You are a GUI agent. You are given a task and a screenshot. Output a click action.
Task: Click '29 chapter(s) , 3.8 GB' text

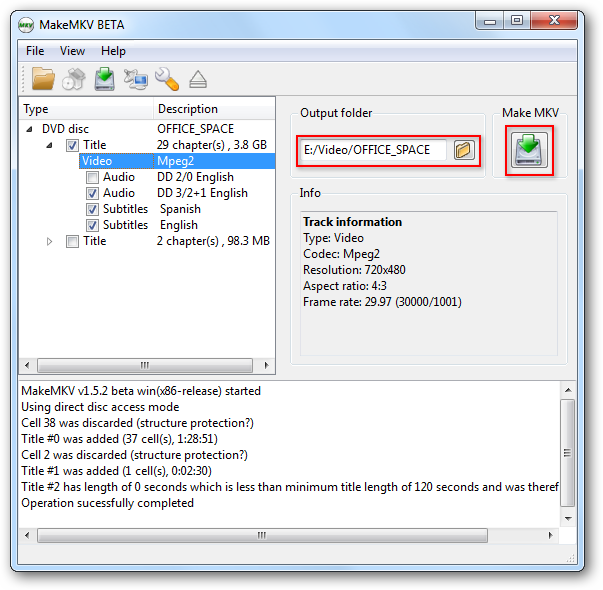pyautogui.click(x=212, y=145)
